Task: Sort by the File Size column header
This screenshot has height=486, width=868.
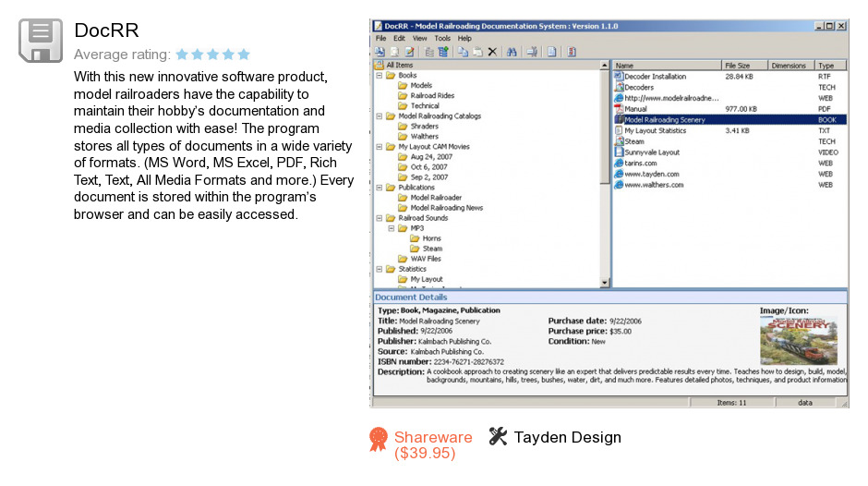Action: [x=744, y=66]
